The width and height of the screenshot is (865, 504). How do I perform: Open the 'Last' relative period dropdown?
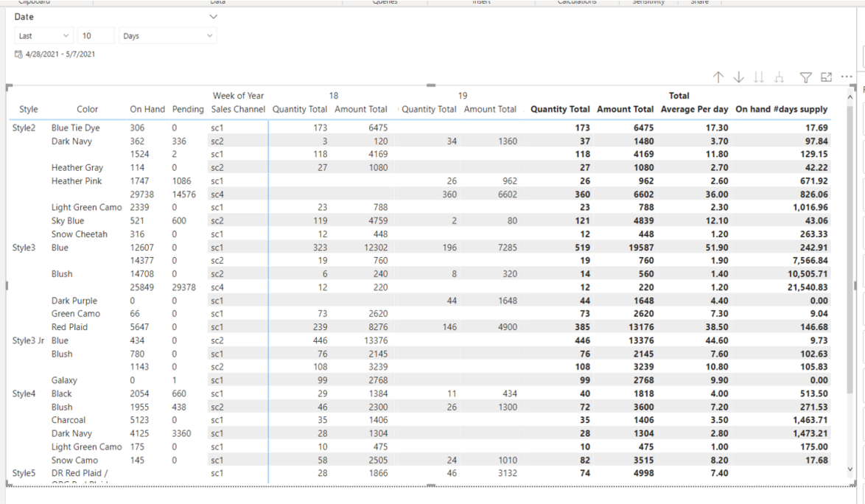coord(43,36)
